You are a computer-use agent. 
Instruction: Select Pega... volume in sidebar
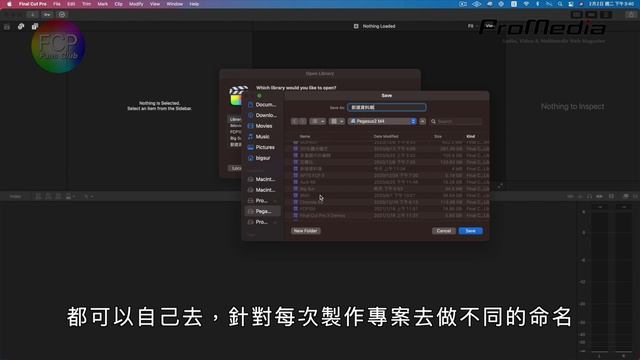(x=262, y=211)
